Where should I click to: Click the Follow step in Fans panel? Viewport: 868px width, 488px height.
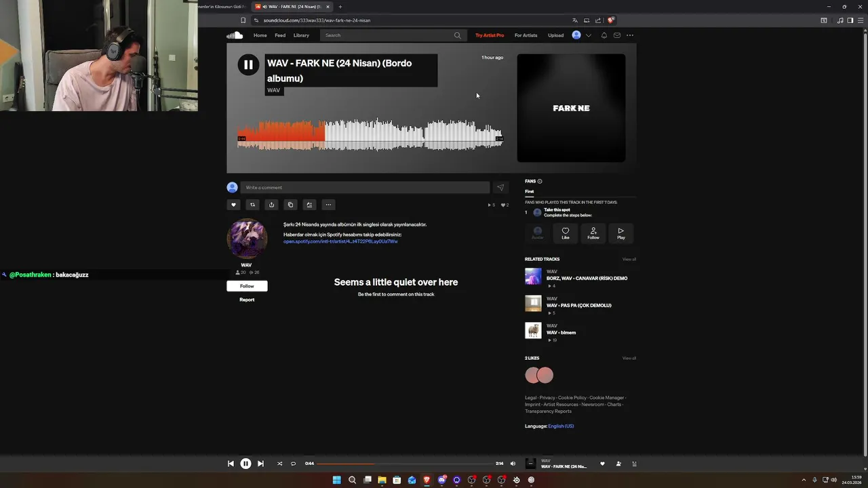[593, 233]
